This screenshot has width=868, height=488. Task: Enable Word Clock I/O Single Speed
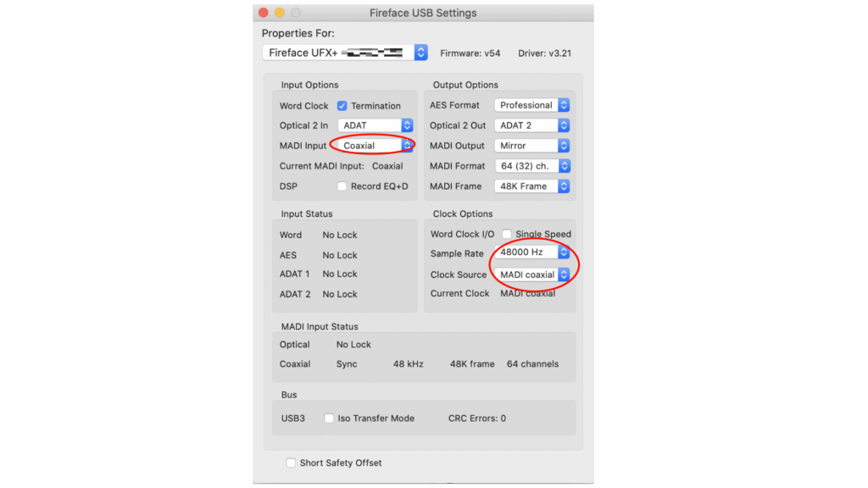pos(507,235)
